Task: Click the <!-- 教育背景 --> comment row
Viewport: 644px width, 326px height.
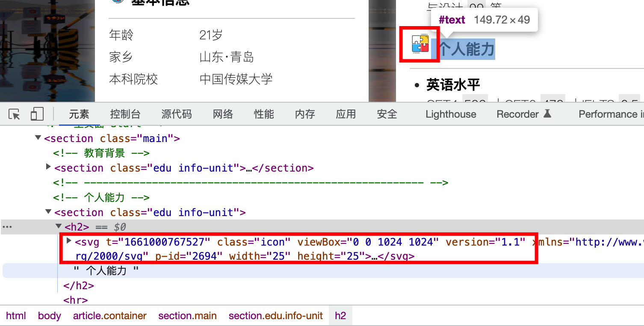Action: tap(101, 153)
